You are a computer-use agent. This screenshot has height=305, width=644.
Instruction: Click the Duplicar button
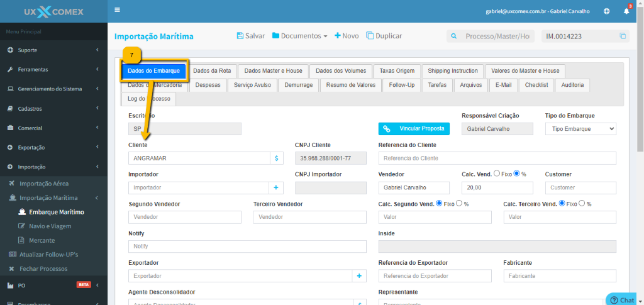pos(384,36)
